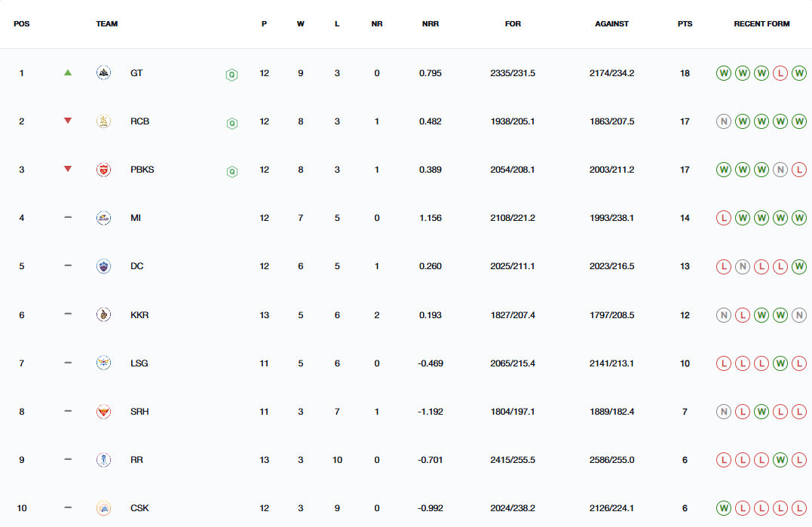This screenshot has width=812, height=527.
Task: Click GT's red L recent form circle
Action: pos(780,73)
